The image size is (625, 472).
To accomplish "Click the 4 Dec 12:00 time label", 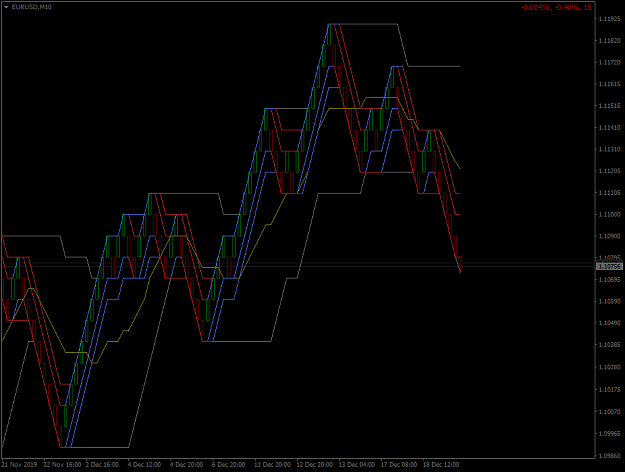I will point(144,465).
